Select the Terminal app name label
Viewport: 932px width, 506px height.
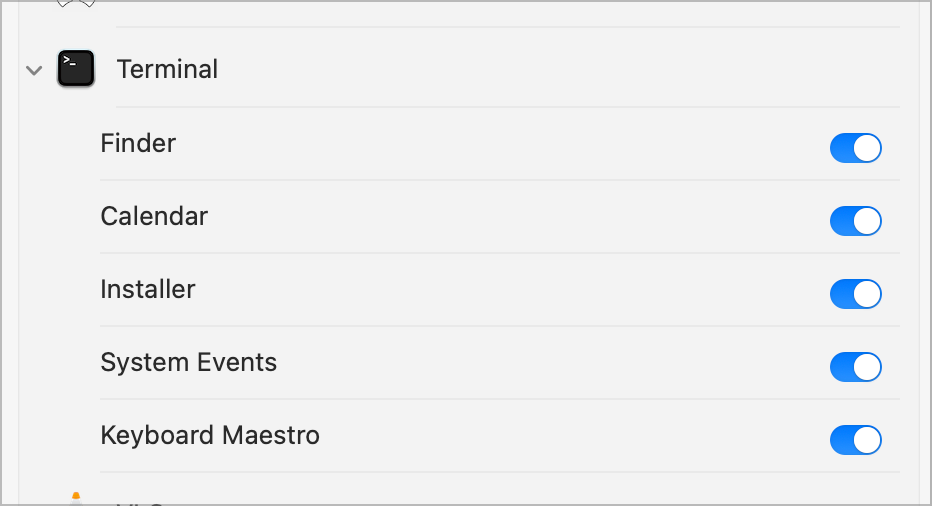coord(167,69)
